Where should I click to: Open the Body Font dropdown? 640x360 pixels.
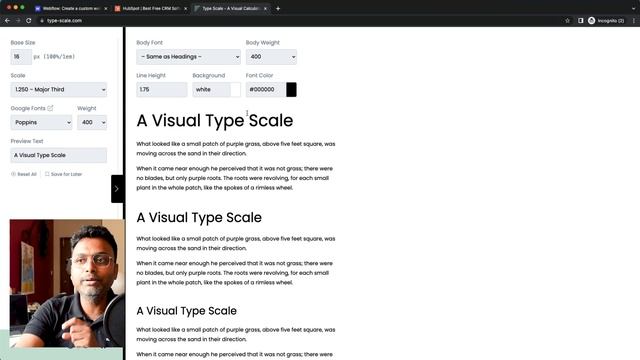tap(189, 57)
